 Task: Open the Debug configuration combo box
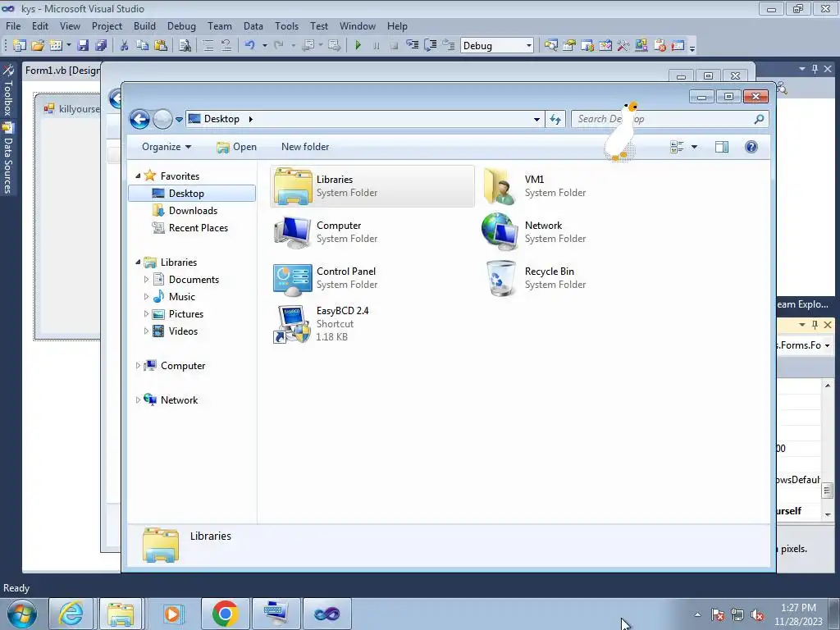497,46
